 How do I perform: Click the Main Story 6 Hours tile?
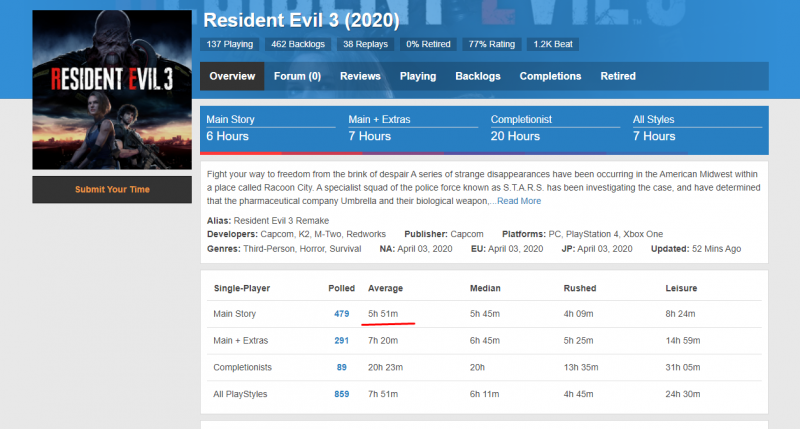pos(269,128)
